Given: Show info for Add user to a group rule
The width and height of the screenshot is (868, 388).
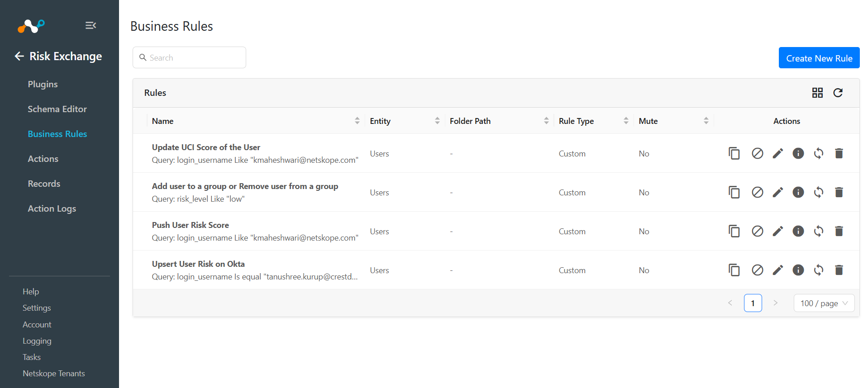Looking at the screenshot, I should 798,192.
